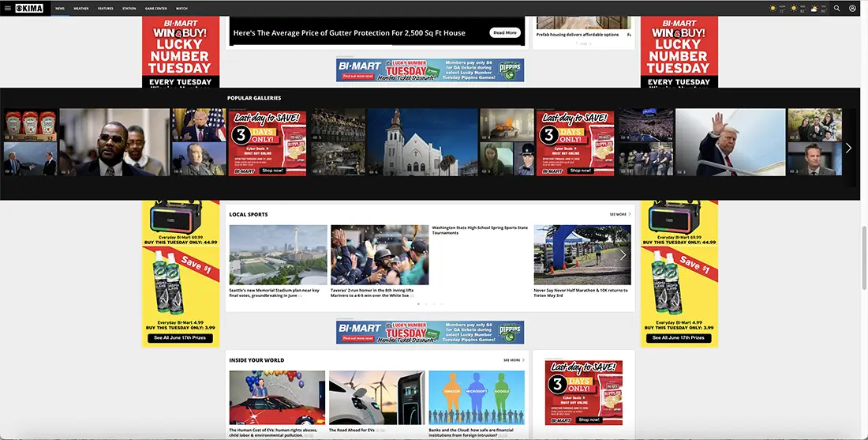This screenshot has height=440, width=868.
Task: Open the Station menu
Action: [129, 9]
